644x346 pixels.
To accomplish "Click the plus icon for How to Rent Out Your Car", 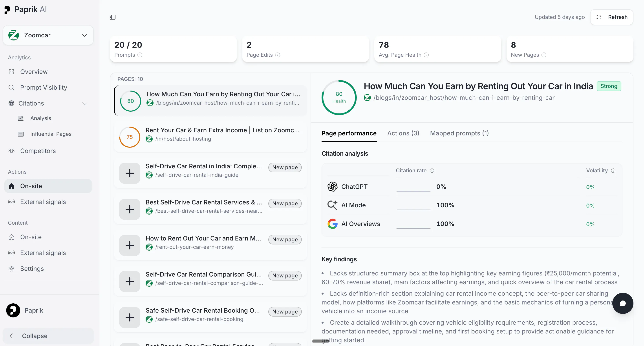I will tap(130, 245).
